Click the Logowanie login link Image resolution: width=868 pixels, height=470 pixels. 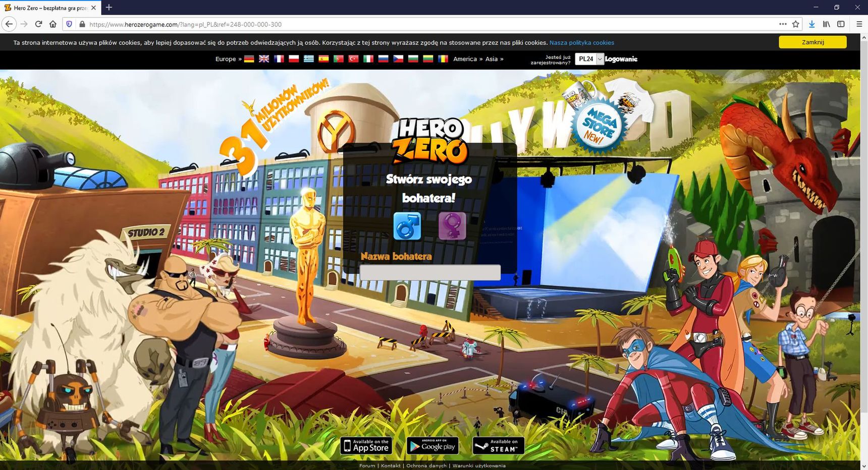621,59
